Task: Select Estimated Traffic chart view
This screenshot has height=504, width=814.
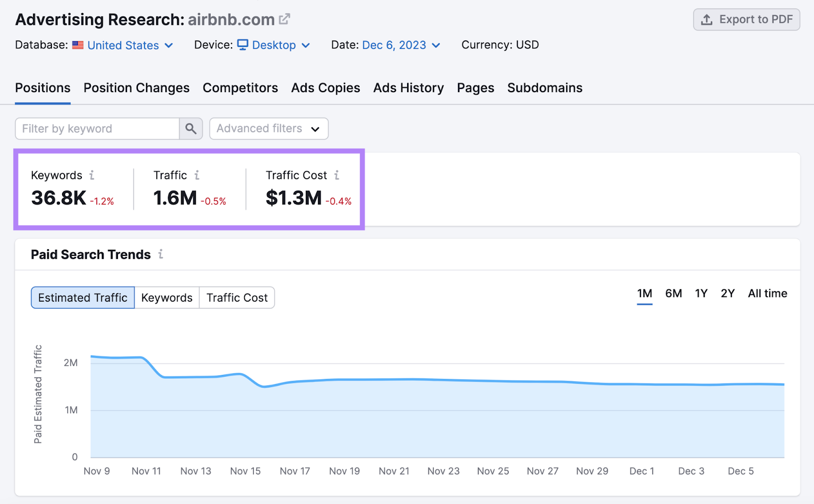Action: pyautogui.click(x=83, y=298)
